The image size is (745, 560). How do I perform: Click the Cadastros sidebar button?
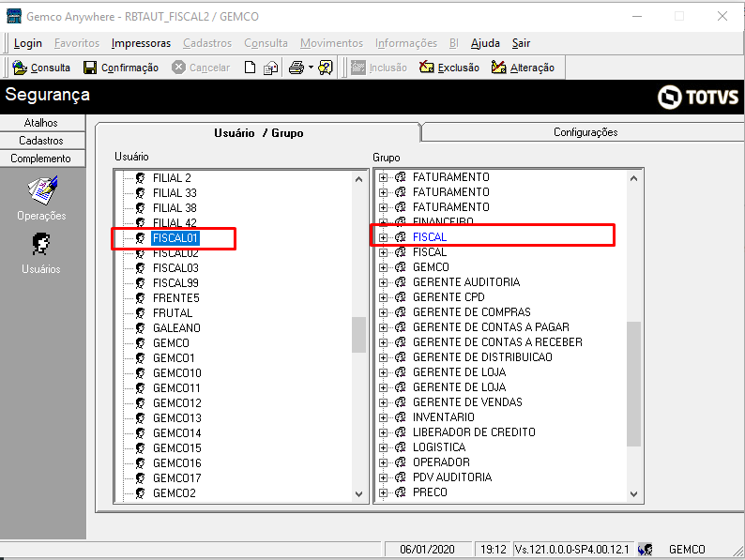pyautogui.click(x=42, y=141)
